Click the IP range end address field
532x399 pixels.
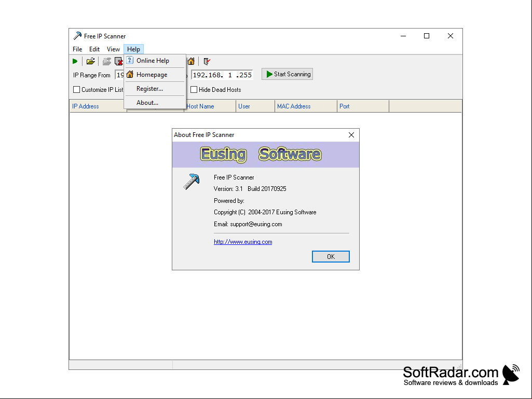coord(222,75)
